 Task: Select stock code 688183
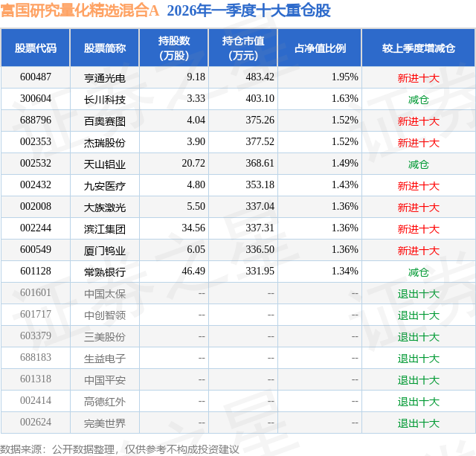point(36,357)
